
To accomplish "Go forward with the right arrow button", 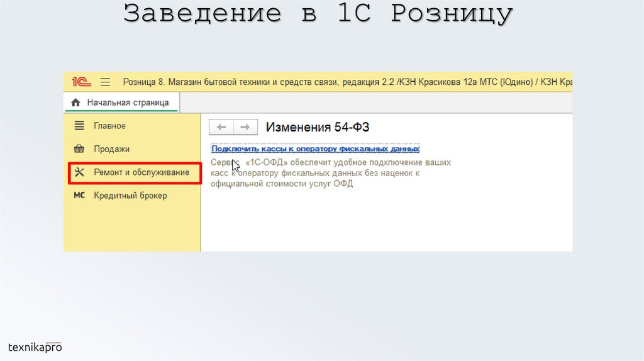I will pos(245,127).
